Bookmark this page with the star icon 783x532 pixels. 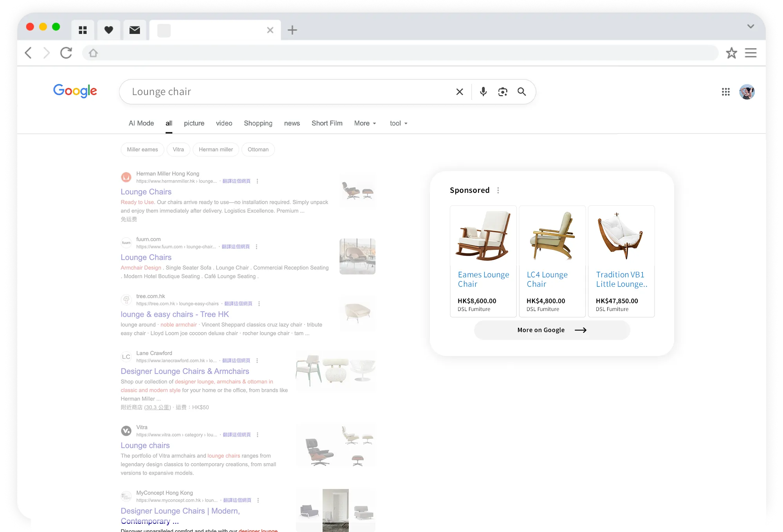pos(731,53)
